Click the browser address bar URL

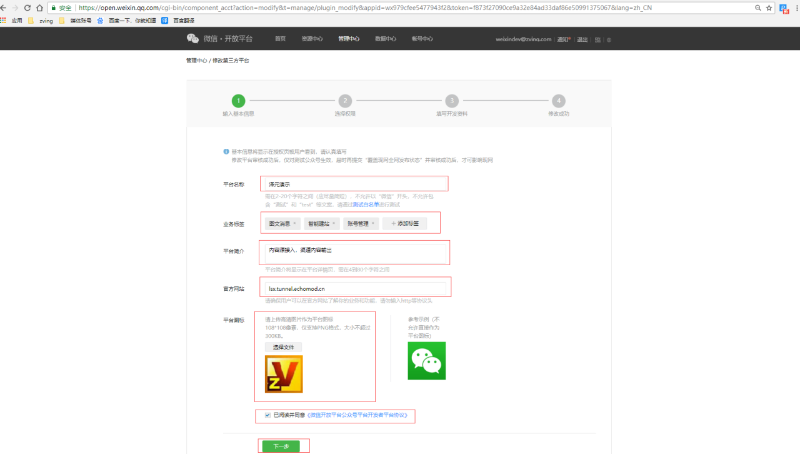point(365,8)
